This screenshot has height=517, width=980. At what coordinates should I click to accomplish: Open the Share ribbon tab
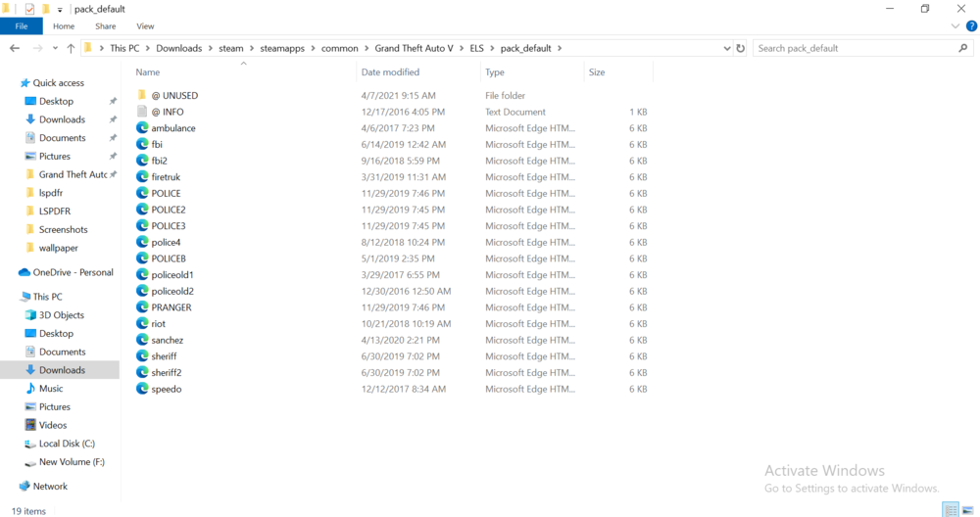[x=106, y=26]
